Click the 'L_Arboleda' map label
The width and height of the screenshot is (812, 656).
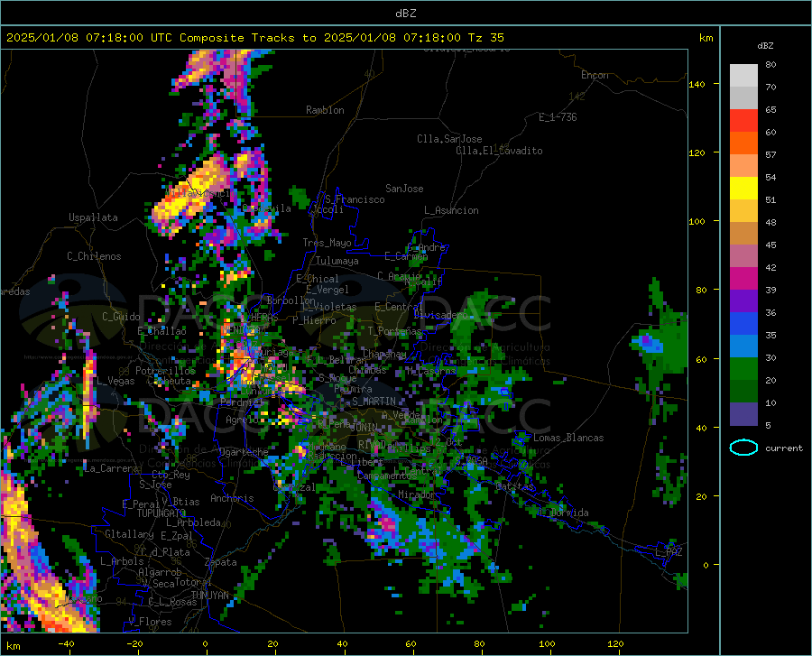point(194,522)
